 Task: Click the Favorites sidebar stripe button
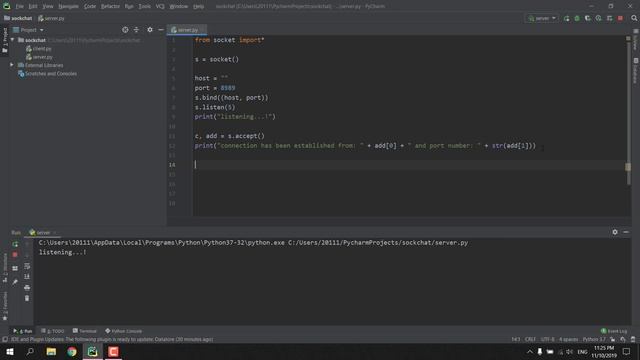pyautogui.click(x=5, y=306)
